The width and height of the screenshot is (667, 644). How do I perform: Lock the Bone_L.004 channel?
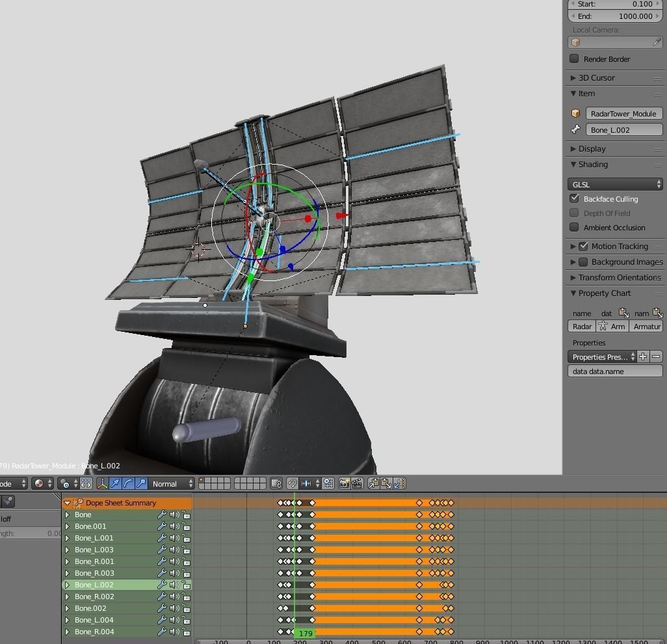point(186,620)
